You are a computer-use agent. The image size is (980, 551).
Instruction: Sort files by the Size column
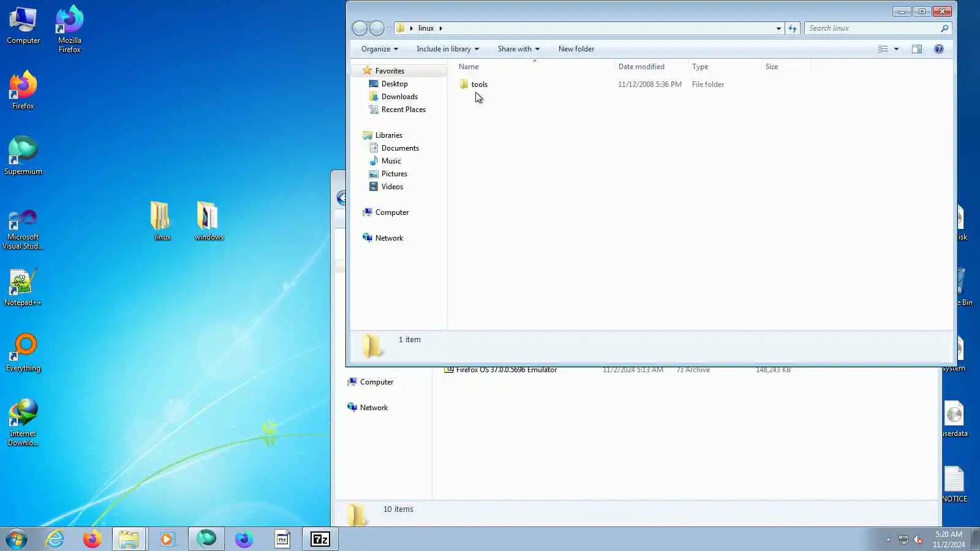[x=785, y=67]
